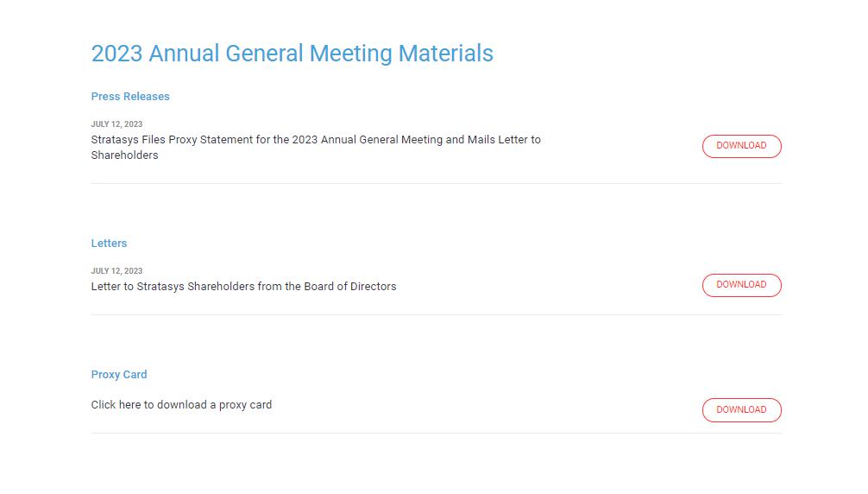Click the divider line below the proxy card entry
This screenshot has width=868, height=494.
436,433
